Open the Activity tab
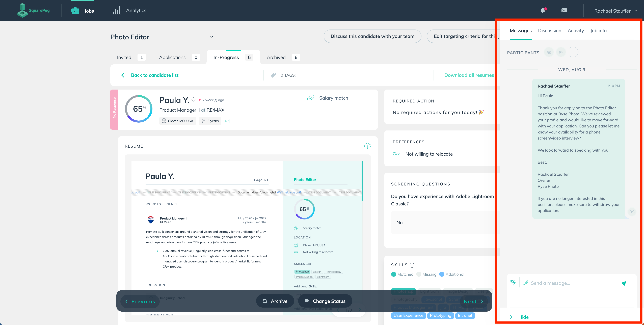The height and width of the screenshot is (325, 644). click(576, 31)
